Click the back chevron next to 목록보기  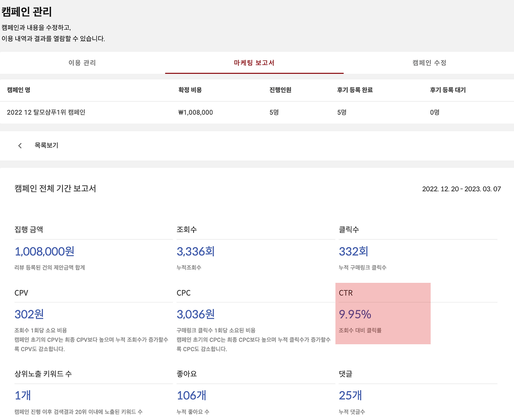coord(20,145)
